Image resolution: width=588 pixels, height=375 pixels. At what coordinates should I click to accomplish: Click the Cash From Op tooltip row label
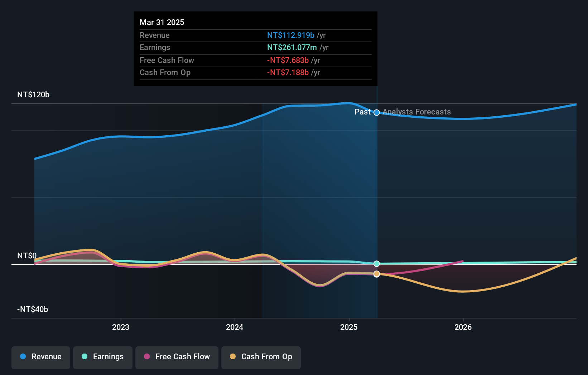tap(165, 72)
